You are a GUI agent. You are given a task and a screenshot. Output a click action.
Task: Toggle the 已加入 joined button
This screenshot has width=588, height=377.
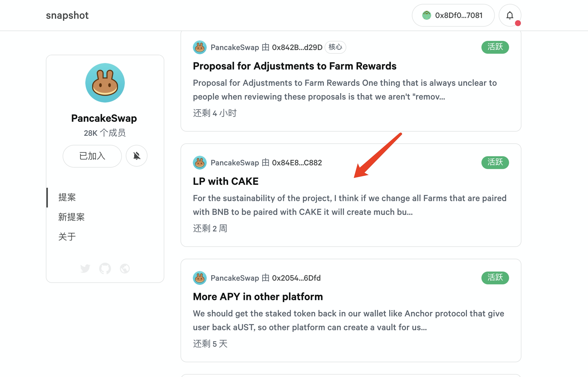pyautogui.click(x=92, y=156)
